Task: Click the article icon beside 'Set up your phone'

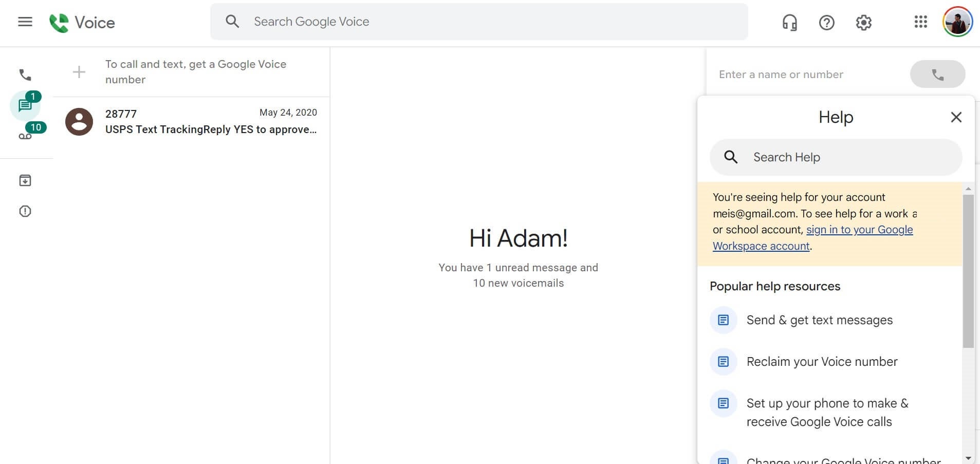Action: click(723, 403)
